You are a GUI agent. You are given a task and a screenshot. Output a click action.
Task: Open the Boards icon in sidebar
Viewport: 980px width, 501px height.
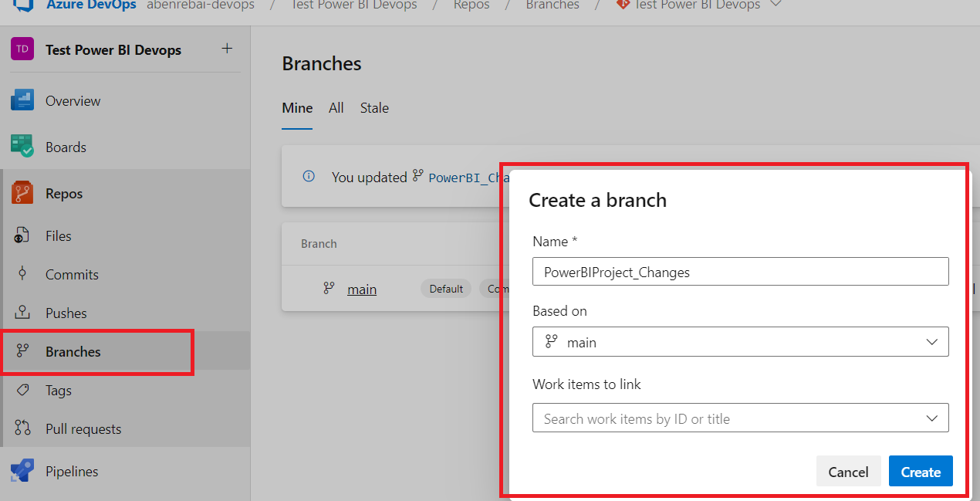[x=22, y=147]
